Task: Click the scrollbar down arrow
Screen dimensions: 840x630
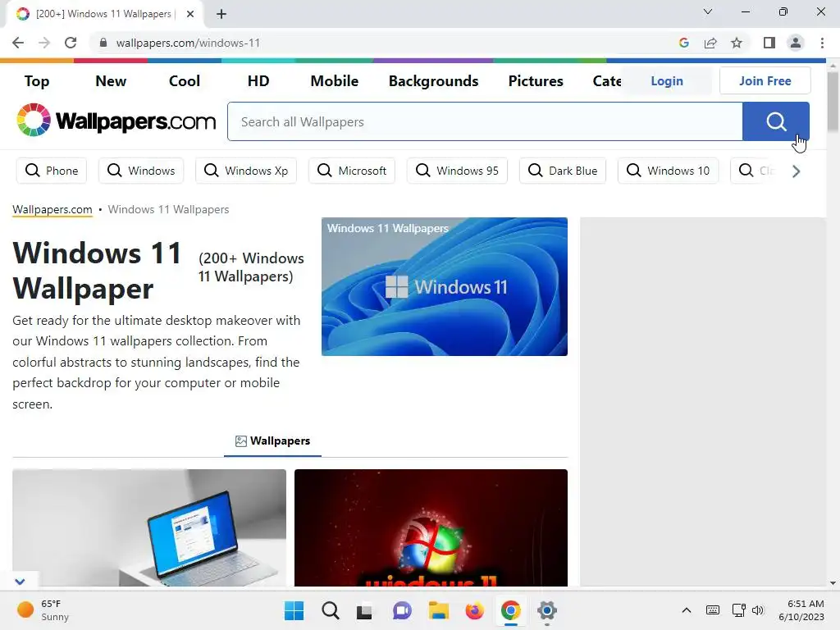Action: (x=833, y=583)
